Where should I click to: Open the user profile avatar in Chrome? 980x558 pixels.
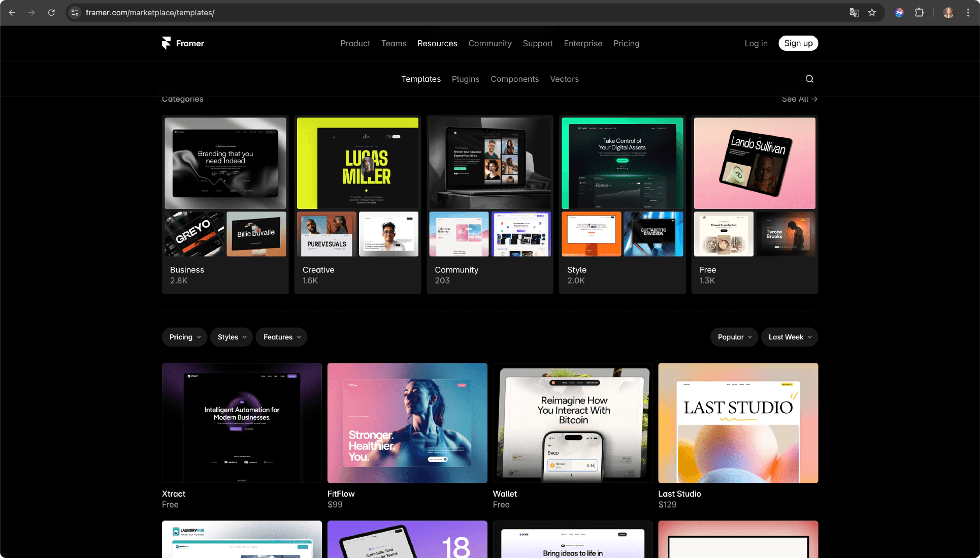tap(948, 13)
